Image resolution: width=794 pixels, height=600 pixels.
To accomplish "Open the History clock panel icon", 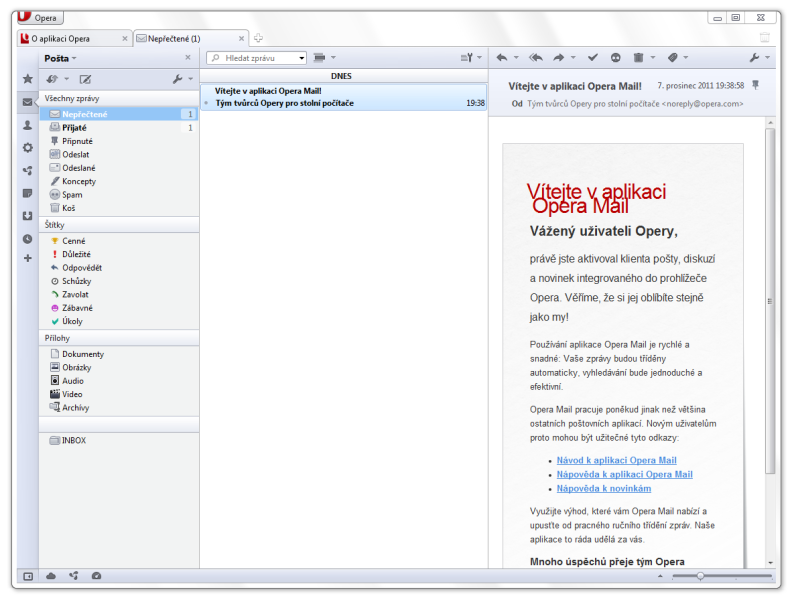I will (x=28, y=239).
